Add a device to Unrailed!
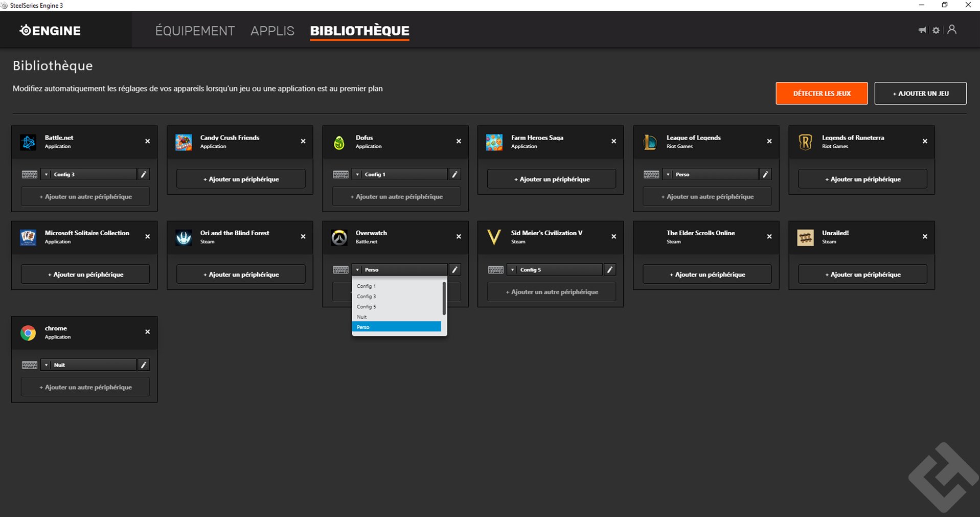The height and width of the screenshot is (517, 980). pos(862,275)
